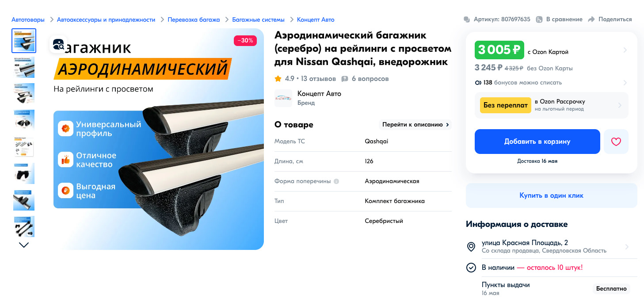Image resolution: width=644 pixels, height=303 pixels.
Task: Click Купить в один клик button
Action: tap(552, 196)
